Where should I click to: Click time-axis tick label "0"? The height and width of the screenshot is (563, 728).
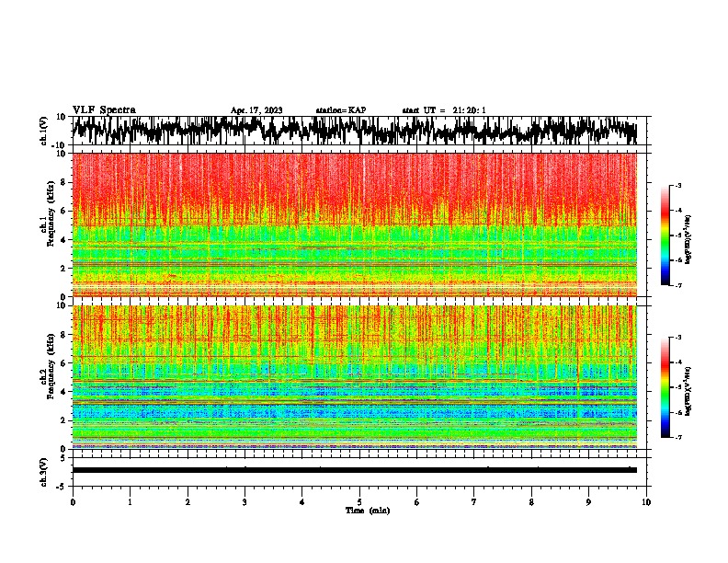point(73,502)
